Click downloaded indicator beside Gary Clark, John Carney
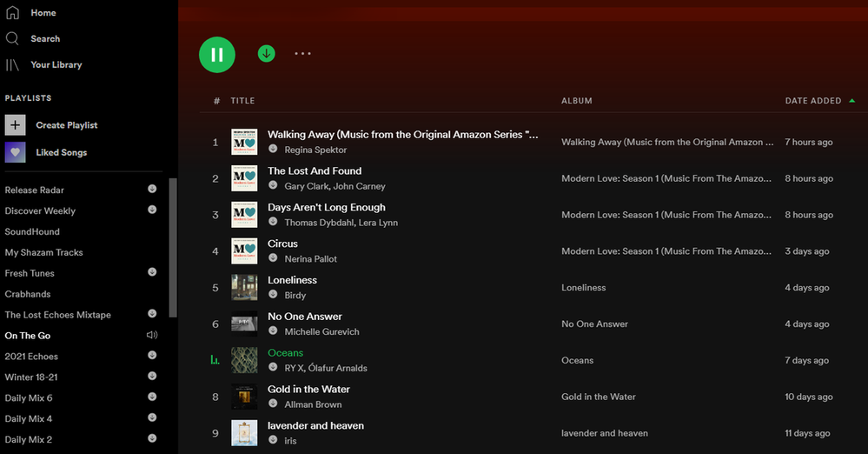Image resolution: width=868 pixels, height=454 pixels. [x=273, y=185]
